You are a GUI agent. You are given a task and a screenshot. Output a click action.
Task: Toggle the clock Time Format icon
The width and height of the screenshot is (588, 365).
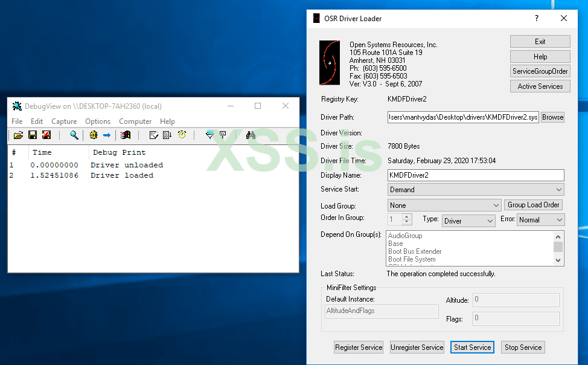pos(182,135)
